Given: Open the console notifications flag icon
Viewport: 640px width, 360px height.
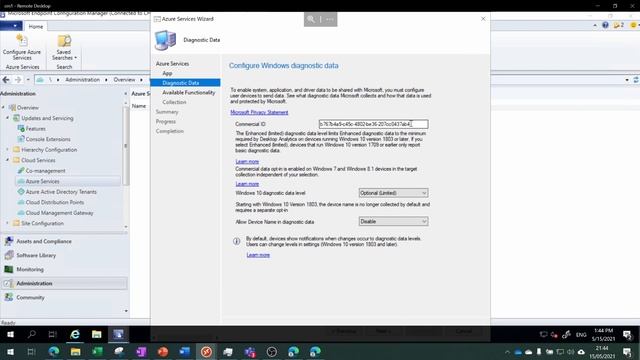Looking at the screenshot, I should point(618,25).
